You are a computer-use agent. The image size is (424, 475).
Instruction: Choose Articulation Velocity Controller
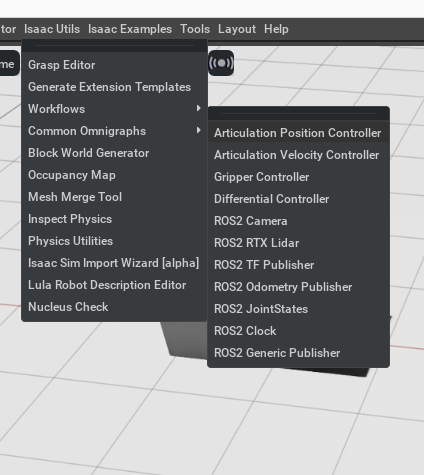point(298,155)
